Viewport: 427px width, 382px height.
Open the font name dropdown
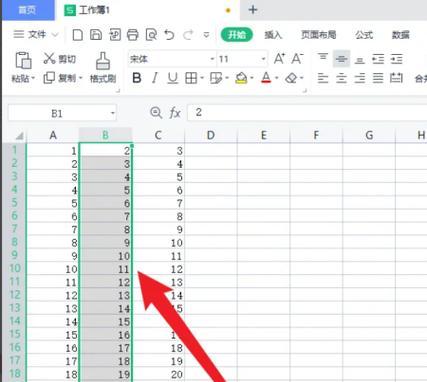(x=212, y=59)
